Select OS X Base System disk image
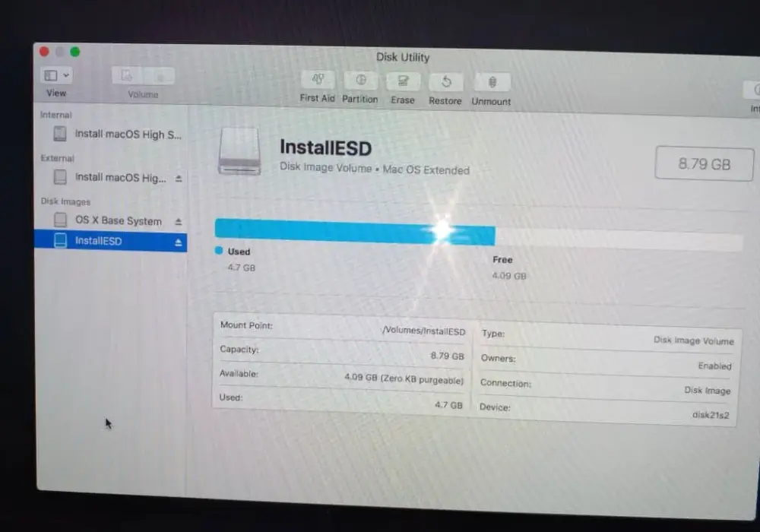Image resolution: width=760 pixels, height=532 pixels. (x=111, y=220)
